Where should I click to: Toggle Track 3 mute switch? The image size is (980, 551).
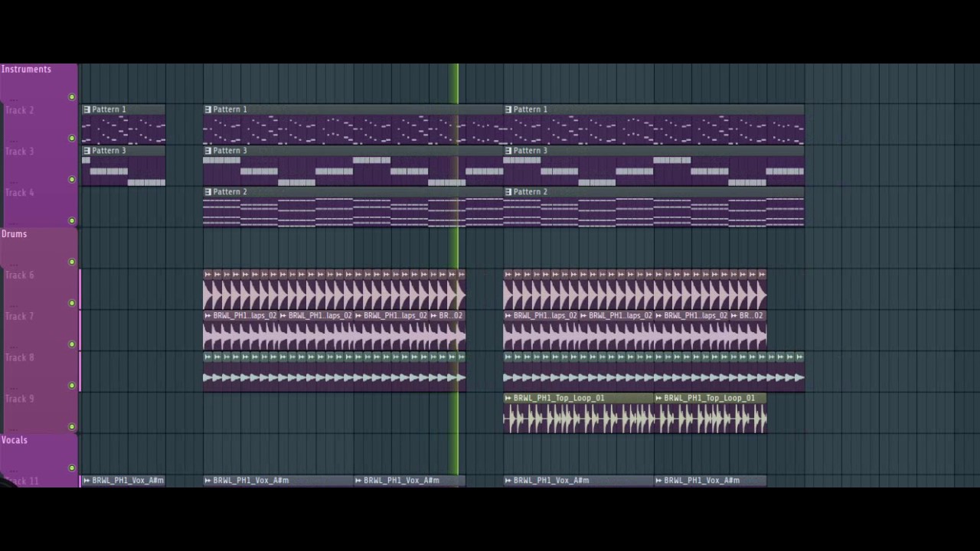coord(72,180)
